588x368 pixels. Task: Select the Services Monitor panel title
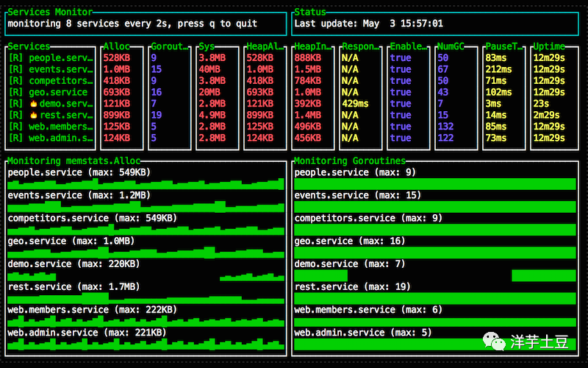(50, 12)
